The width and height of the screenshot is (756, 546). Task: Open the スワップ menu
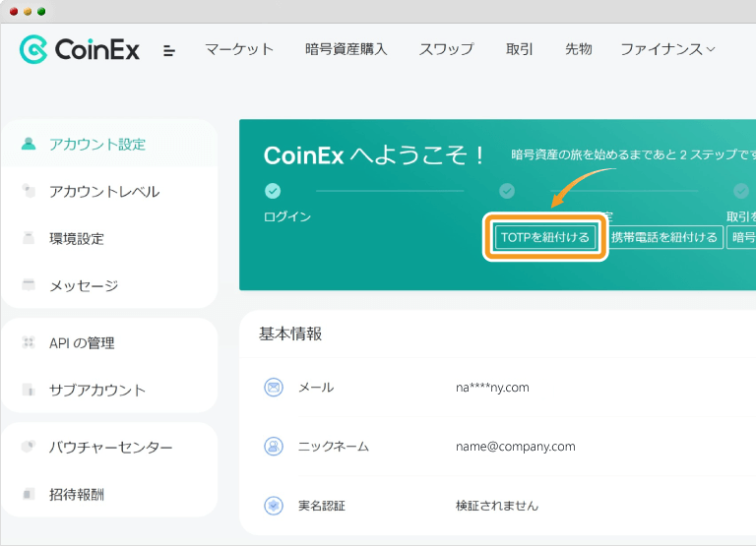pyautogui.click(x=447, y=49)
